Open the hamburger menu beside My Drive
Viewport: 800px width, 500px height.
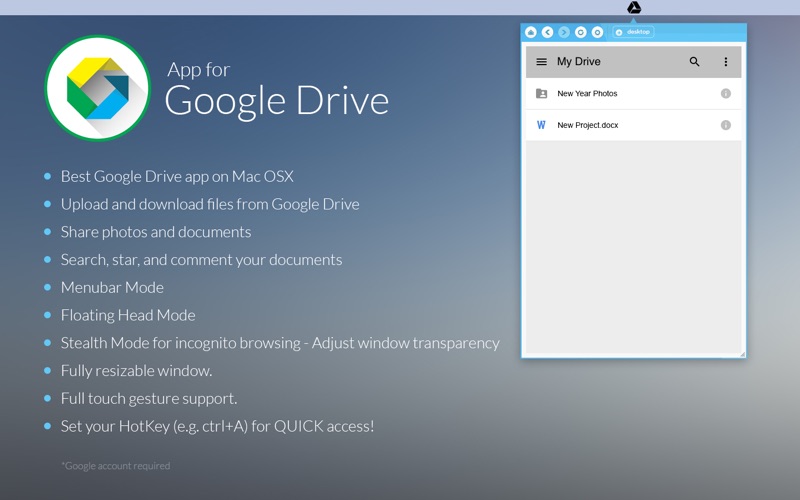541,62
